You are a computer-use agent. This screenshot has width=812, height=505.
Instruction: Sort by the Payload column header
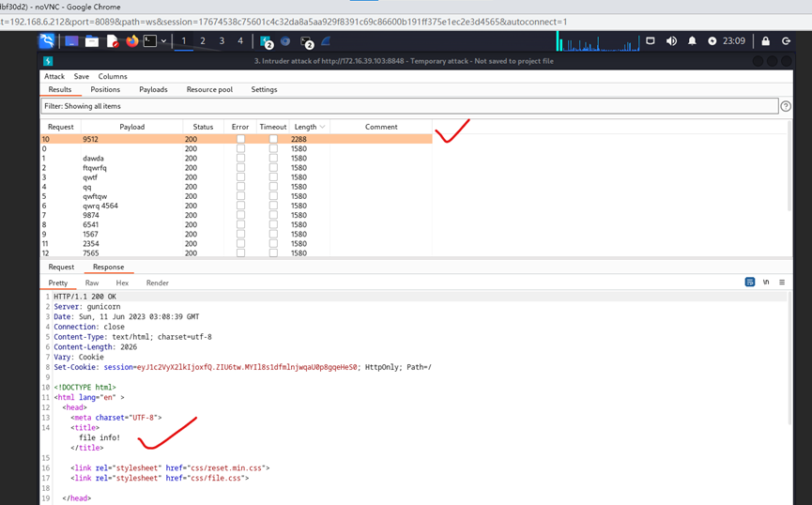click(132, 127)
